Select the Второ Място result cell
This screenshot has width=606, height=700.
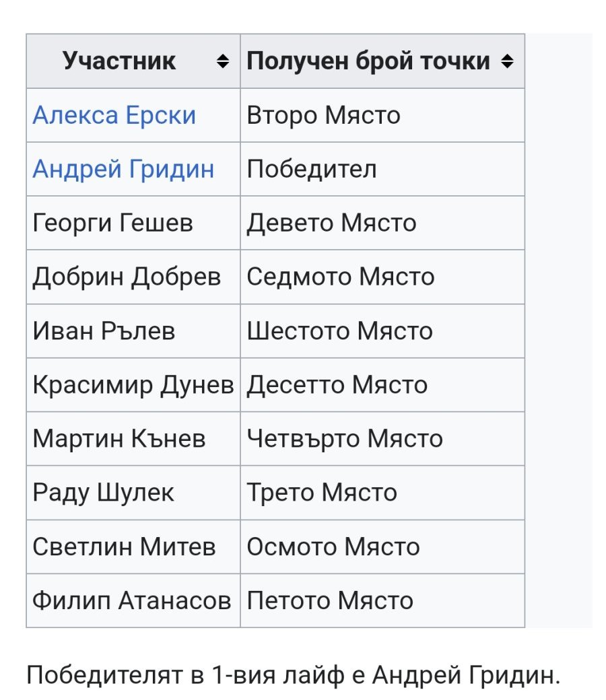324,116
